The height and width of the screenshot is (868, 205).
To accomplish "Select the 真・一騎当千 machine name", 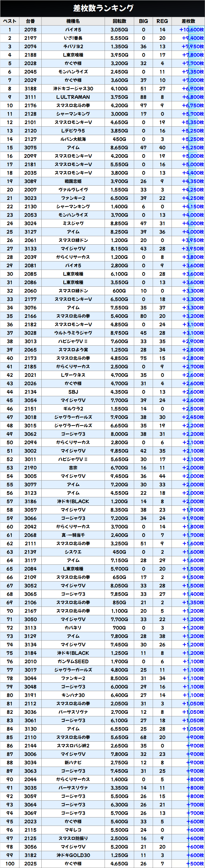I will [x=73, y=535].
